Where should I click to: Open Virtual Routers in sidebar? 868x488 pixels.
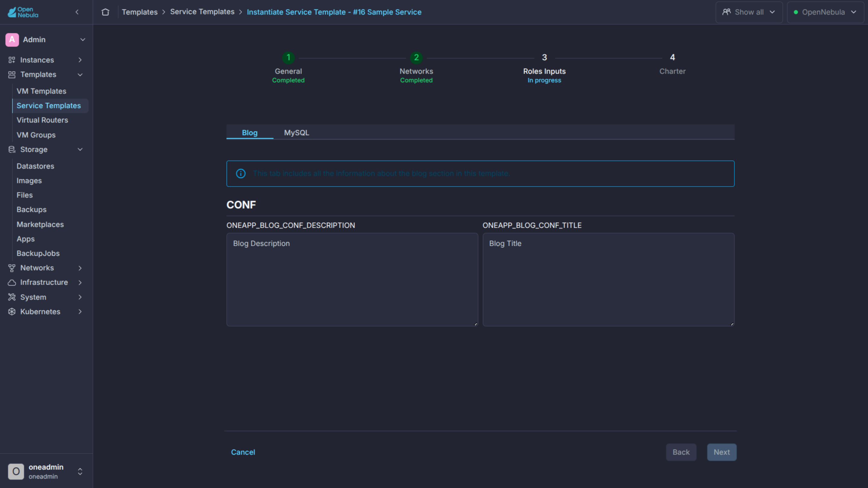[x=42, y=120]
